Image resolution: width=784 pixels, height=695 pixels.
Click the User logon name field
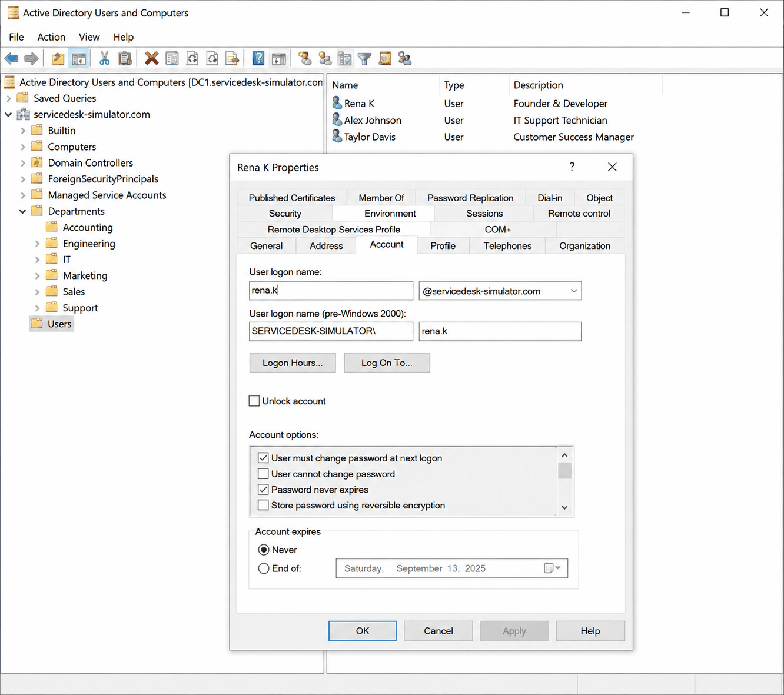click(x=331, y=291)
